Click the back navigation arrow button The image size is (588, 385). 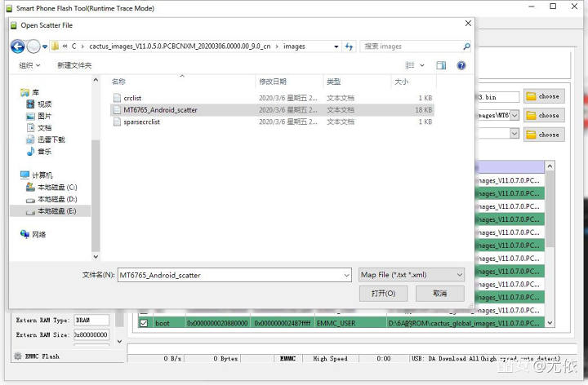(x=20, y=46)
